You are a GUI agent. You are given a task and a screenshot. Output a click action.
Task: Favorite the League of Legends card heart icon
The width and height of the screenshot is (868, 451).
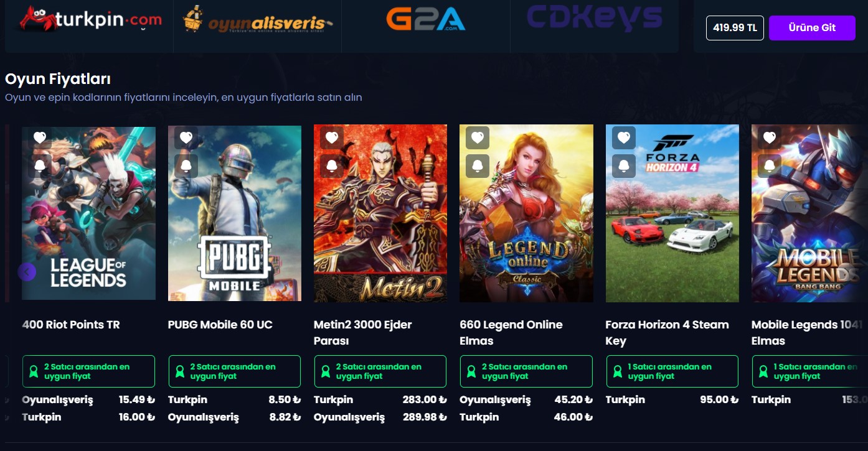40,137
